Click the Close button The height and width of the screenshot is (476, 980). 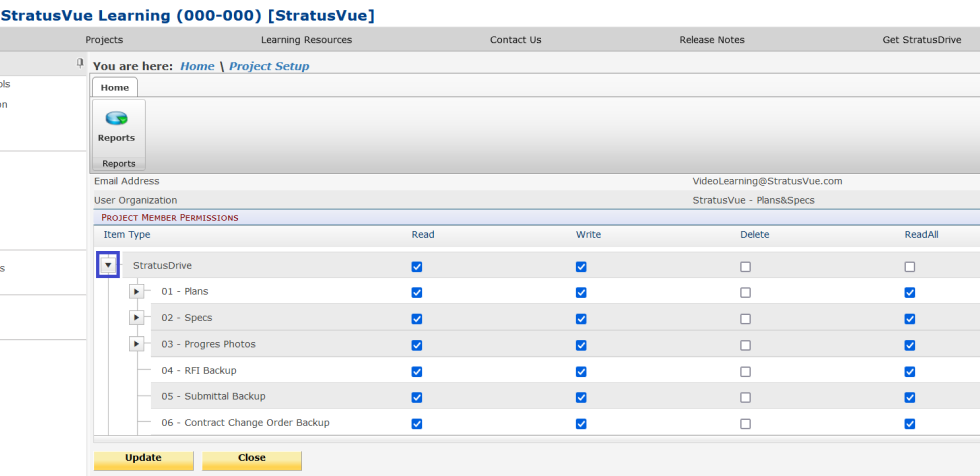pyautogui.click(x=252, y=460)
